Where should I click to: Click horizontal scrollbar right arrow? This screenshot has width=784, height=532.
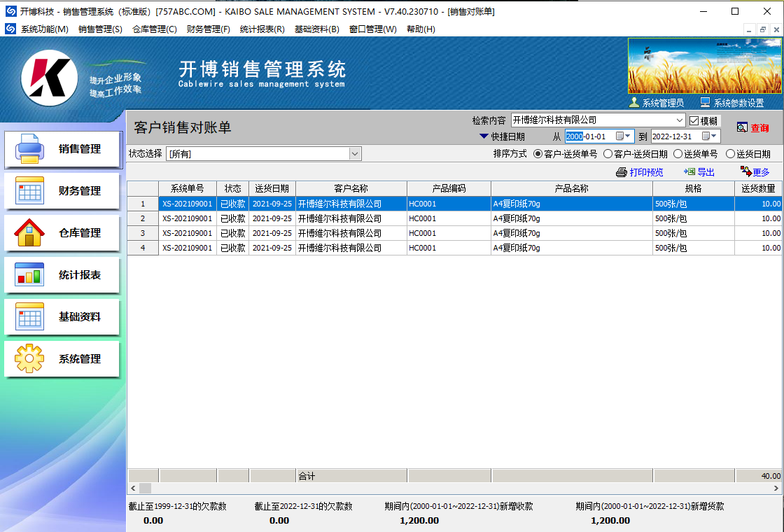tap(776, 488)
